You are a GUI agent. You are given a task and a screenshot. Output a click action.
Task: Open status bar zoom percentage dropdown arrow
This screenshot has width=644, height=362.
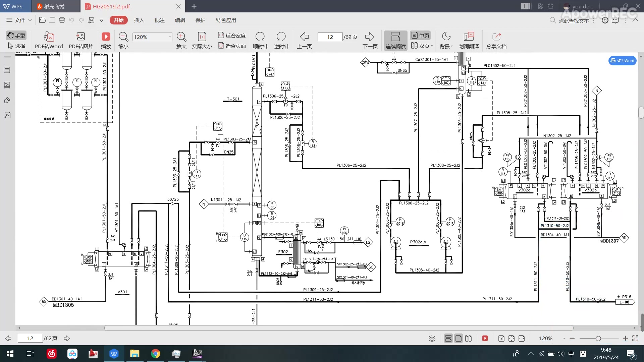564,339
